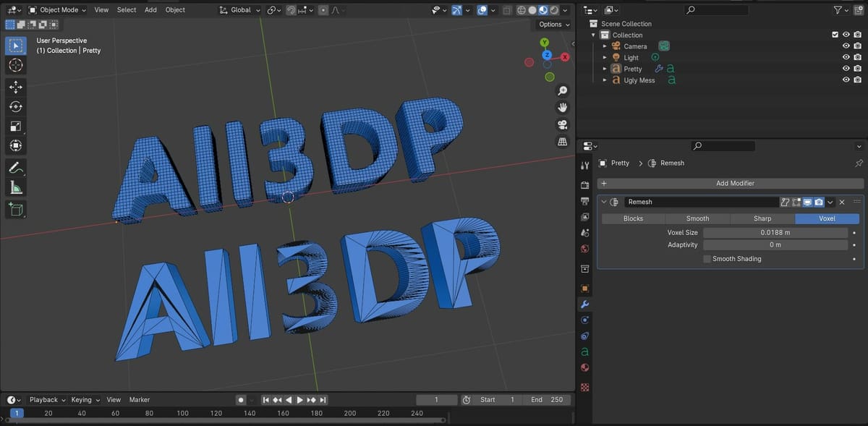The height and width of the screenshot is (426, 868).
Task: Hide the Camera in viewport
Action: pyautogui.click(x=846, y=46)
